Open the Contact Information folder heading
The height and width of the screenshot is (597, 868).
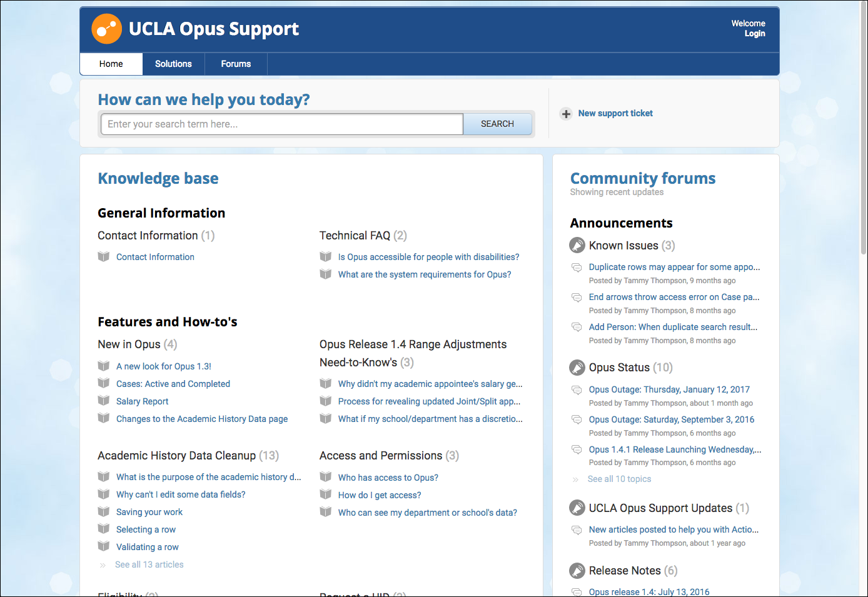click(148, 236)
